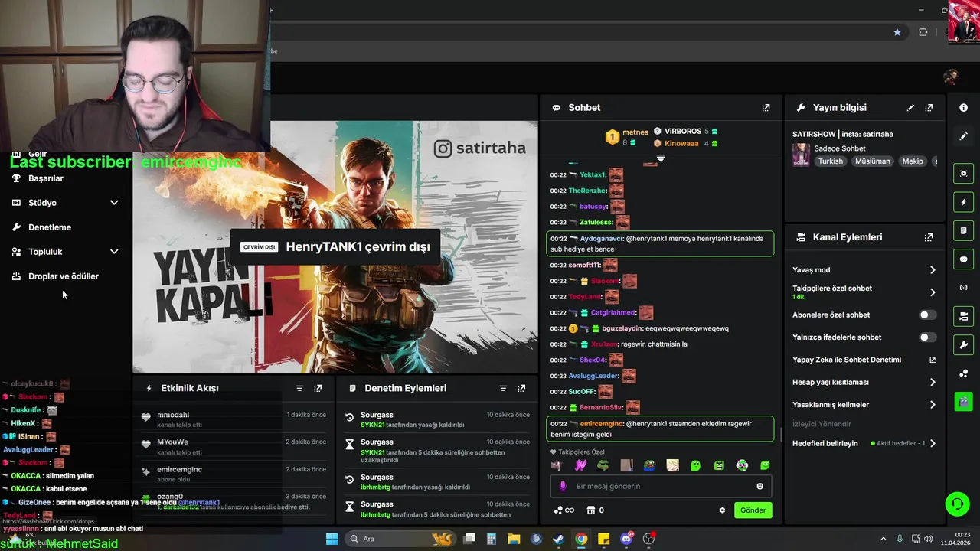Pop out the Yayın bilgisi panel
Viewport: 980px width, 551px height.
[x=929, y=108]
